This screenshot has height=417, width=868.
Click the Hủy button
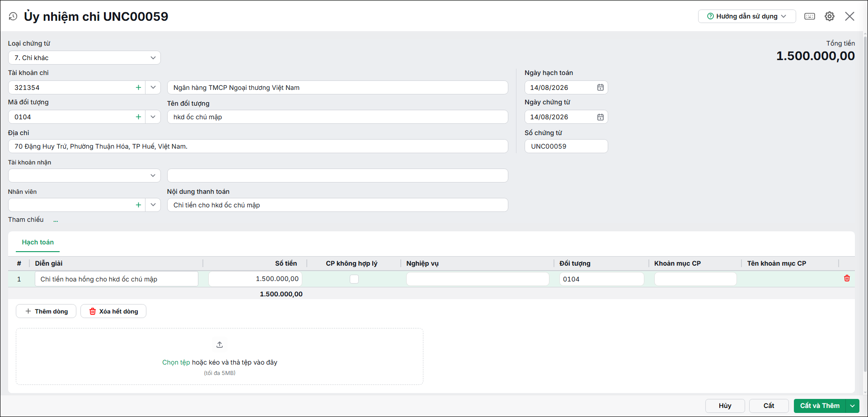tap(725, 406)
